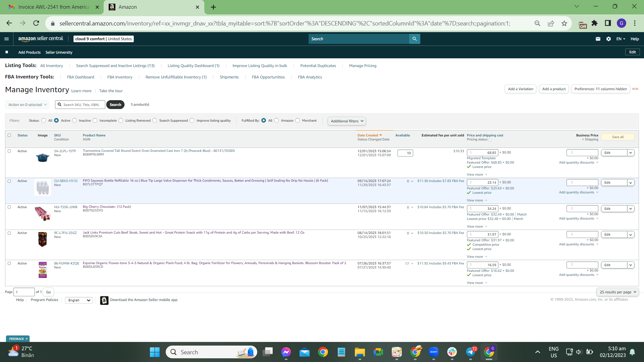Choose the Search Suppressed status filter
Viewport: 644px width, 362px height.
coord(155,121)
